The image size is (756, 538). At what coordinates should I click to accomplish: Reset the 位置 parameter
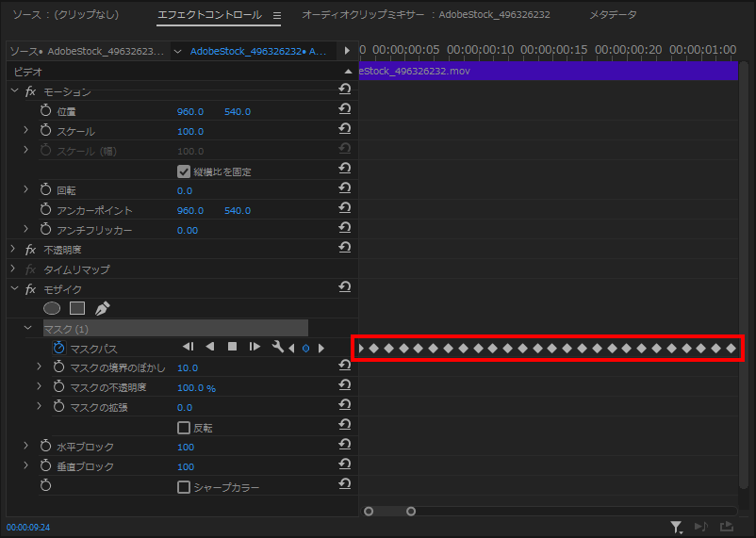tap(344, 109)
